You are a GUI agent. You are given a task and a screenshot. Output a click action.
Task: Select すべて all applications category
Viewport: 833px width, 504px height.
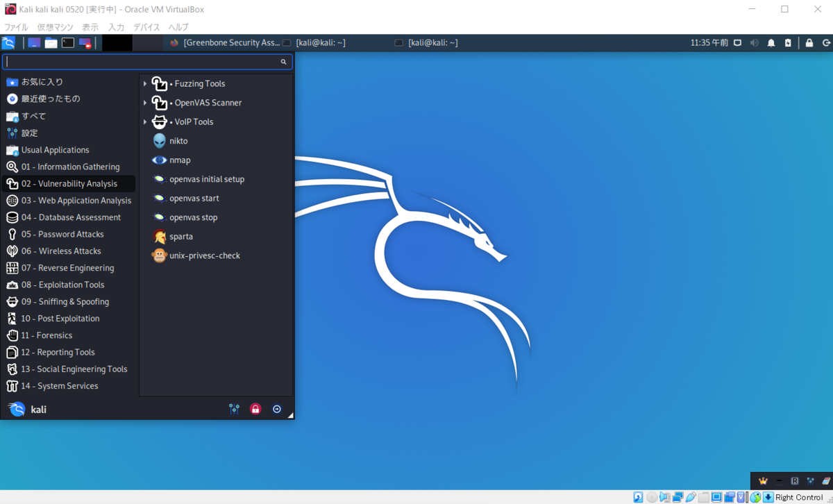(69, 116)
